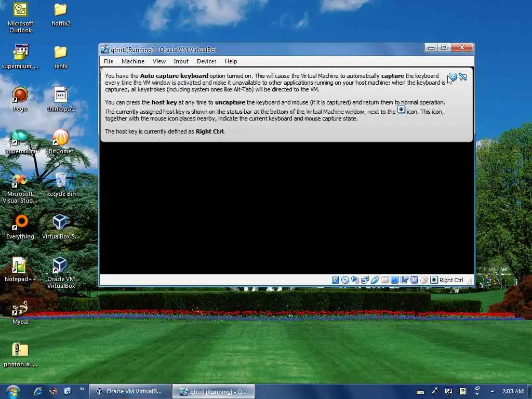Open the Input menu
The width and height of the screenshot is (532, 399).
coord(181,61)
